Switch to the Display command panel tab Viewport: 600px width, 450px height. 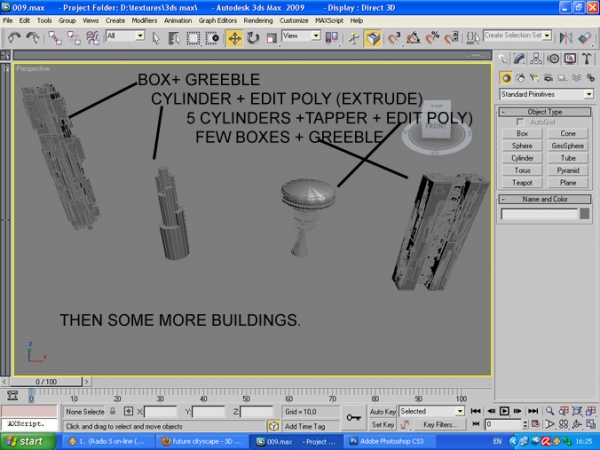pos(570,59)
